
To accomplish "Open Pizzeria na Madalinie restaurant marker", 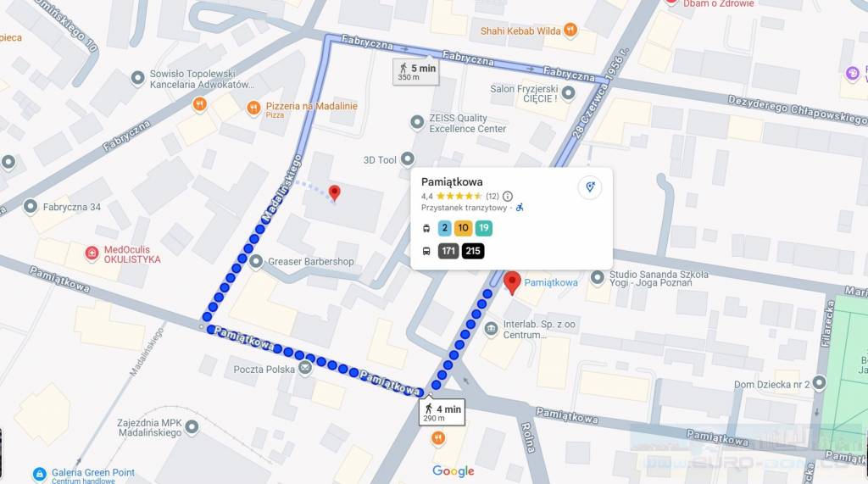I will [253, 108].
